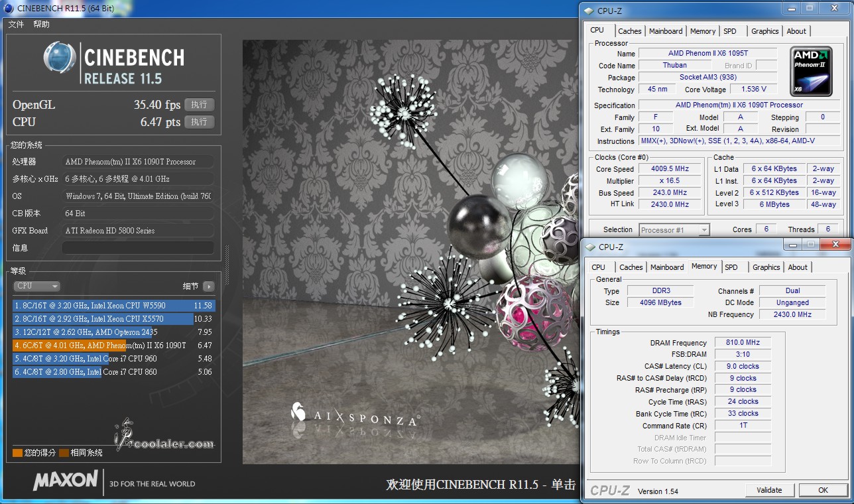The image size is (854, 504).
Task: Click the empty 信息 input field
Action: 138,247
